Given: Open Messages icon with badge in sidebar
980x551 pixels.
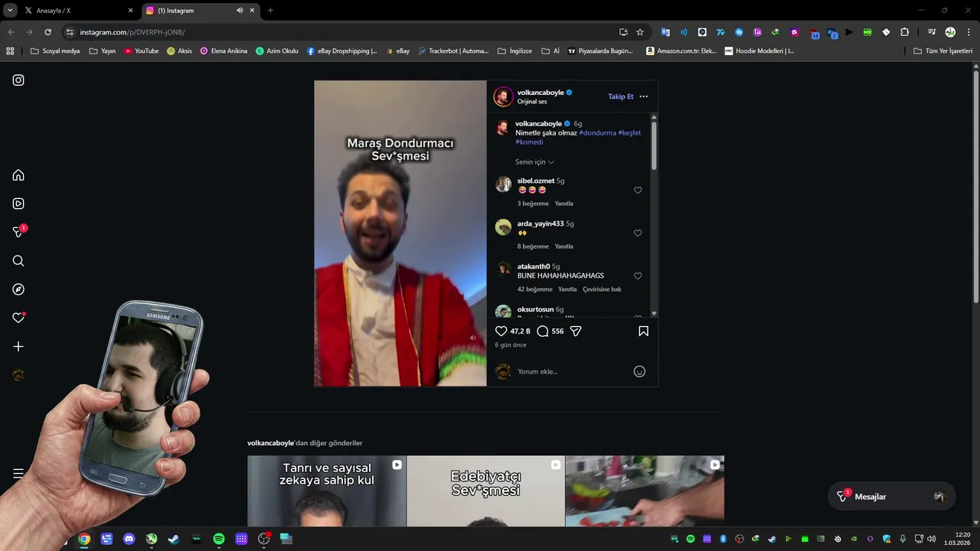Looking at the screenshot, I should tap(18, 232).
